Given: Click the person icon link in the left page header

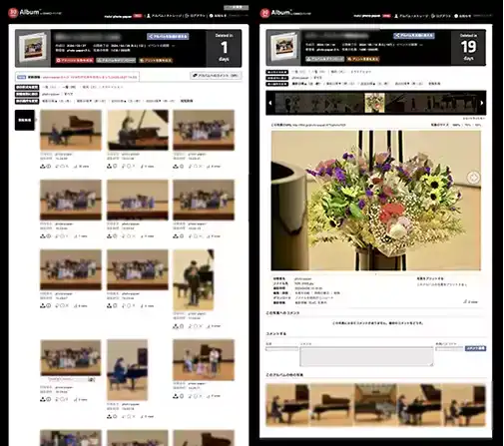Looking at the screenshot, I should click(165, 16).
